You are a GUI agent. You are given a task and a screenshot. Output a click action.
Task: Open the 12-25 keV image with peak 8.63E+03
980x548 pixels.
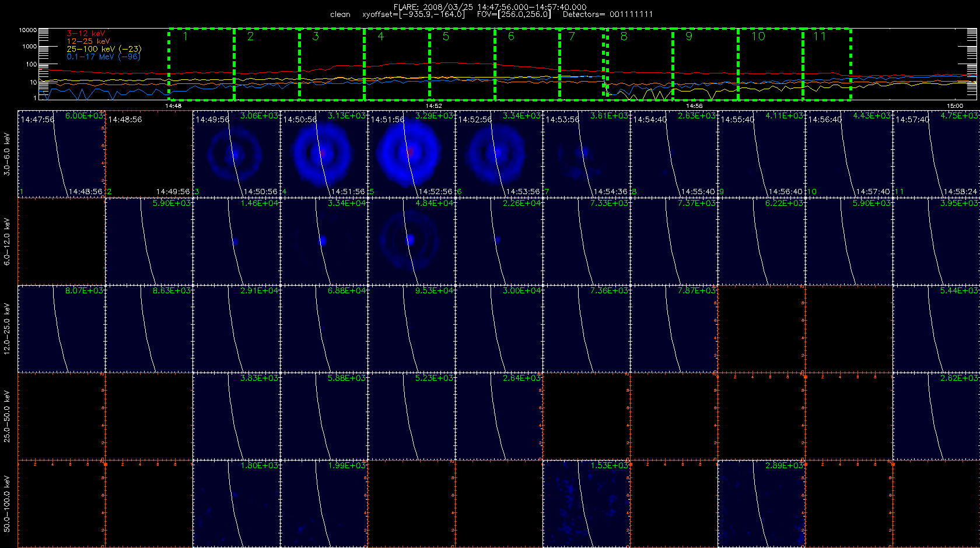pyautogui.click(x=149, y=329)
